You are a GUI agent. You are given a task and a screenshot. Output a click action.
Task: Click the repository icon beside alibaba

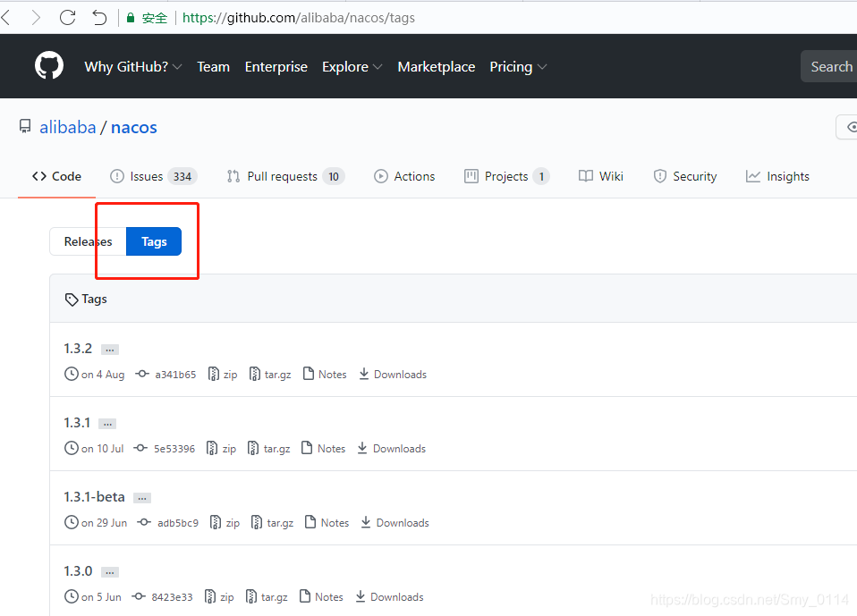pyautogui.click(x=25, y=127)
